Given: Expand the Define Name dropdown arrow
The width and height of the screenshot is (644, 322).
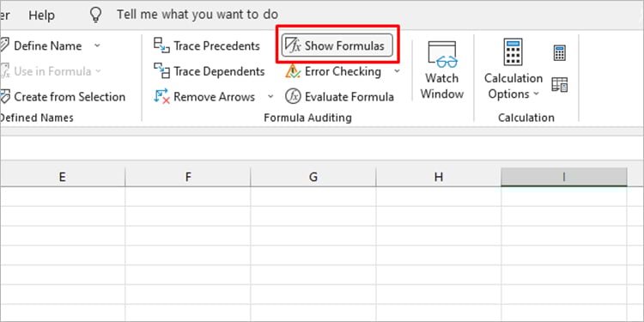Looking at the screenshot, I should (x=97, y=46).
